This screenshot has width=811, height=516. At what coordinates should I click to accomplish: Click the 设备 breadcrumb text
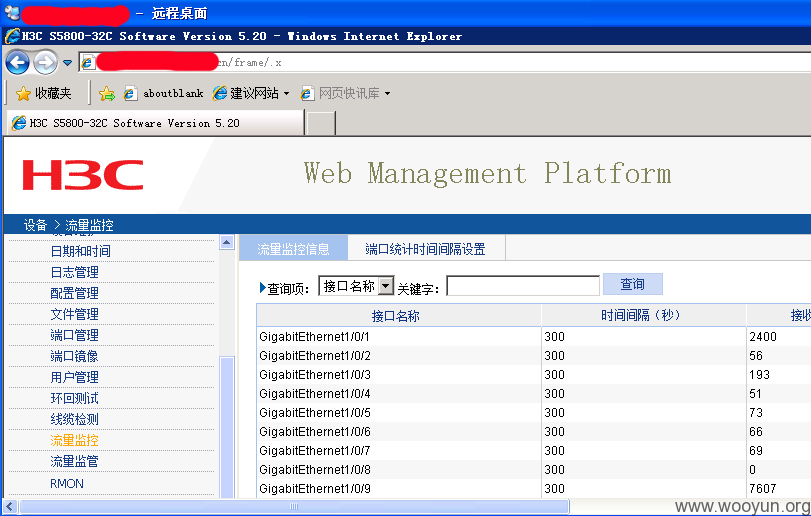click(x=35, y=225)
